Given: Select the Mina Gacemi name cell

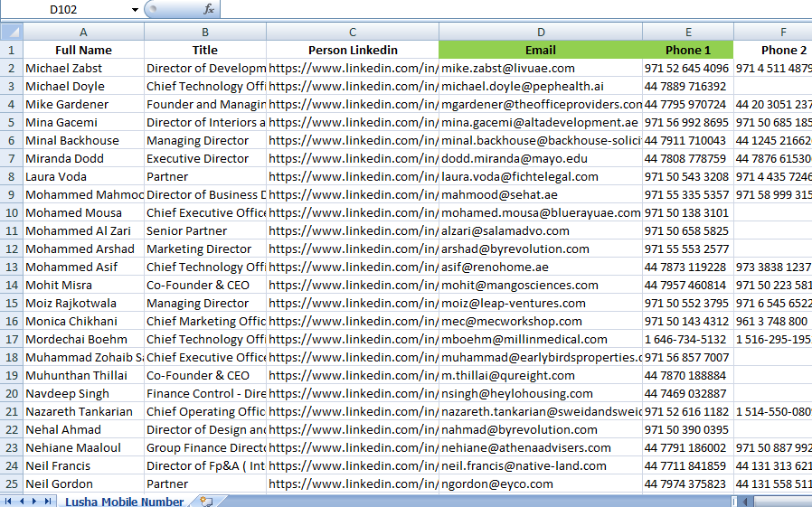Looking at the screenshot, I should pyautogui.click(x=83, y=123).
